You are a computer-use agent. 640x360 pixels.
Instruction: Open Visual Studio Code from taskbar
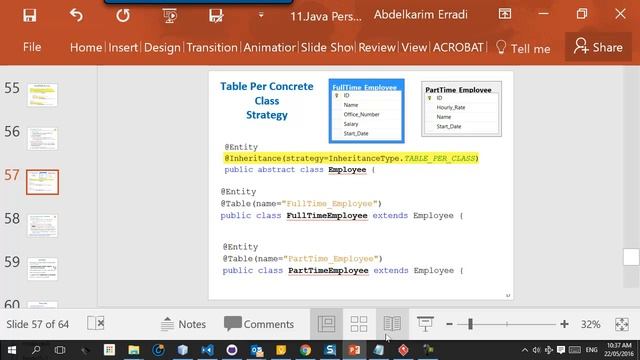pos(207,350)
